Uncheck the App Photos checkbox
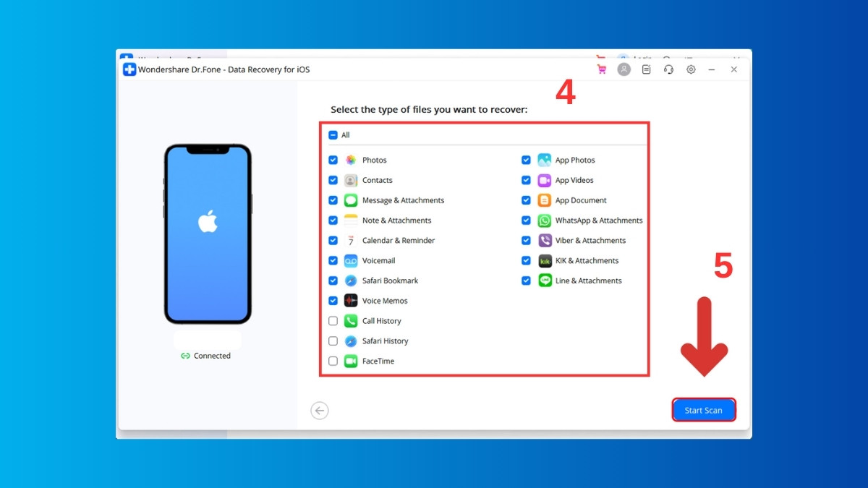This screenshot has height=488, width=868. coord(526,160)
